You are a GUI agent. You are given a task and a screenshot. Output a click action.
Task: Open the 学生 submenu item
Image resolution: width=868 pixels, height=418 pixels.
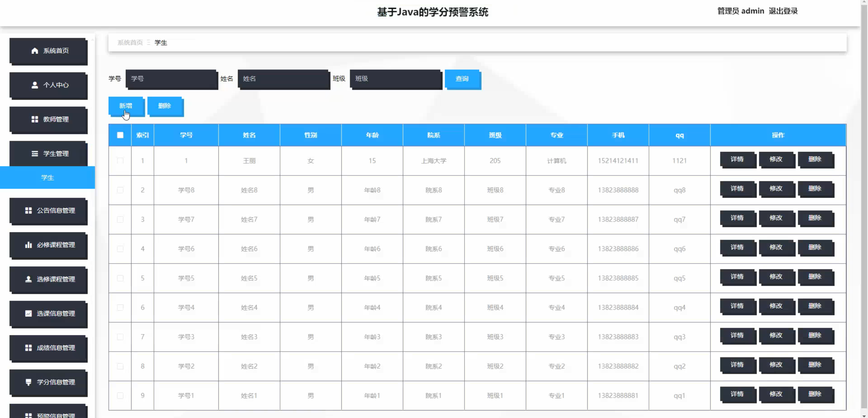point(47,178)
